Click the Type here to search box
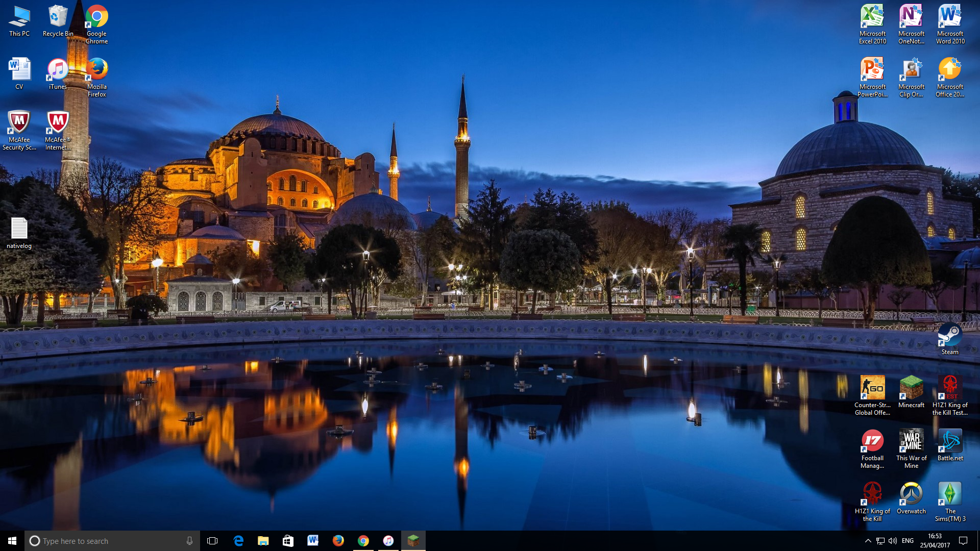980x551 pixels. pyautogui.click(x=107, y=541)
